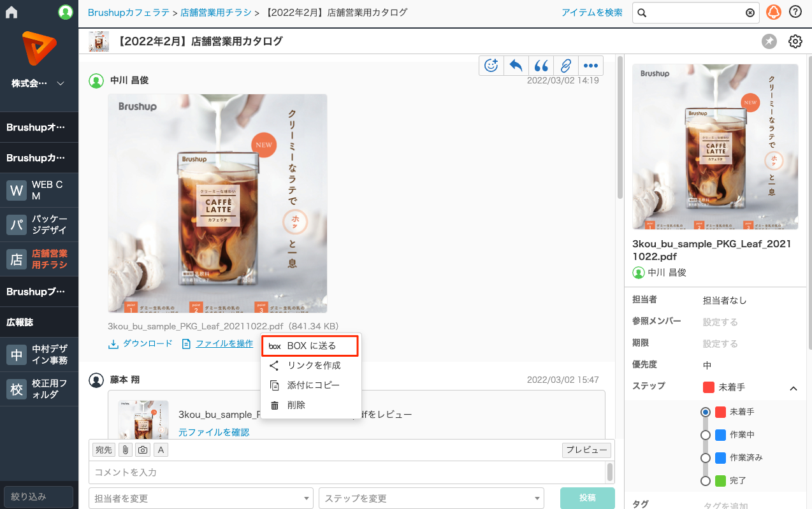812x509 pixels.
Task: Click the 絞り込み filter field
Action: coord(39,497)
